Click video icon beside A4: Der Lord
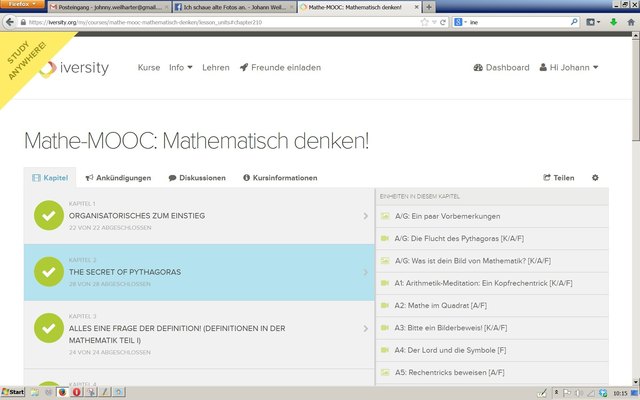Image resolution: width=640 pixels, height=400 pixels. pyautogui.click(x=385, y=350)
